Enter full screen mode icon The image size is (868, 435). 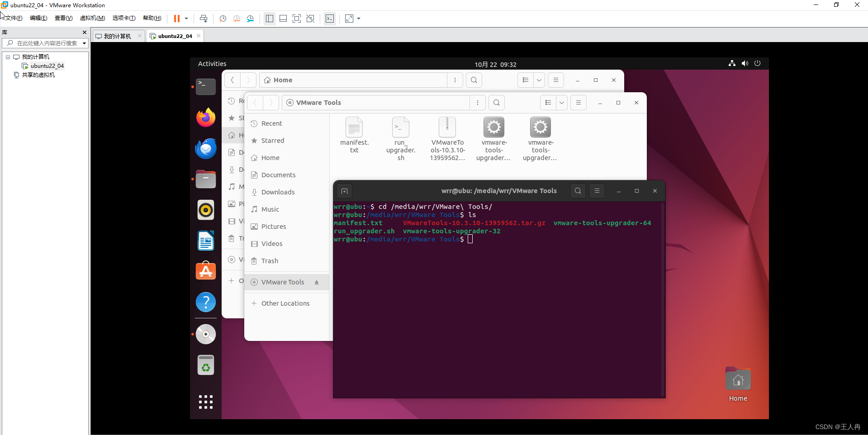pos(297,19)
